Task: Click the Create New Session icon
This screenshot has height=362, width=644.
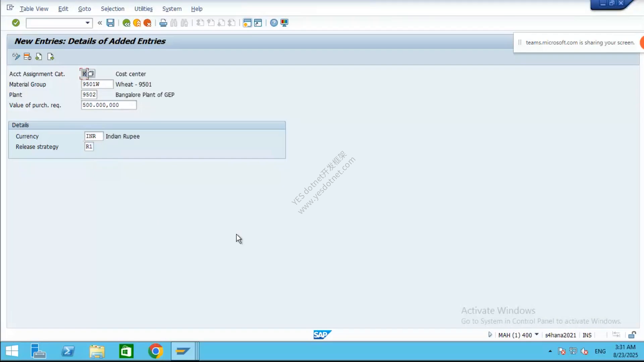Action: [x=247, y=23]
